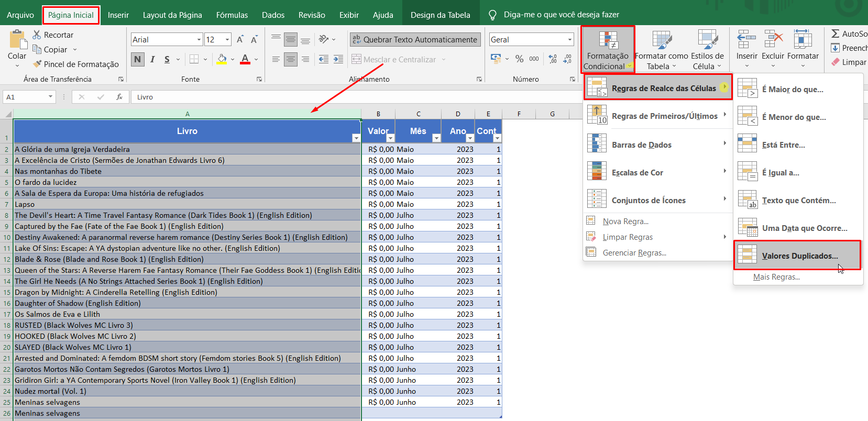
Task: Select Texto que Contém rule
Action: (x=797, y=200)
